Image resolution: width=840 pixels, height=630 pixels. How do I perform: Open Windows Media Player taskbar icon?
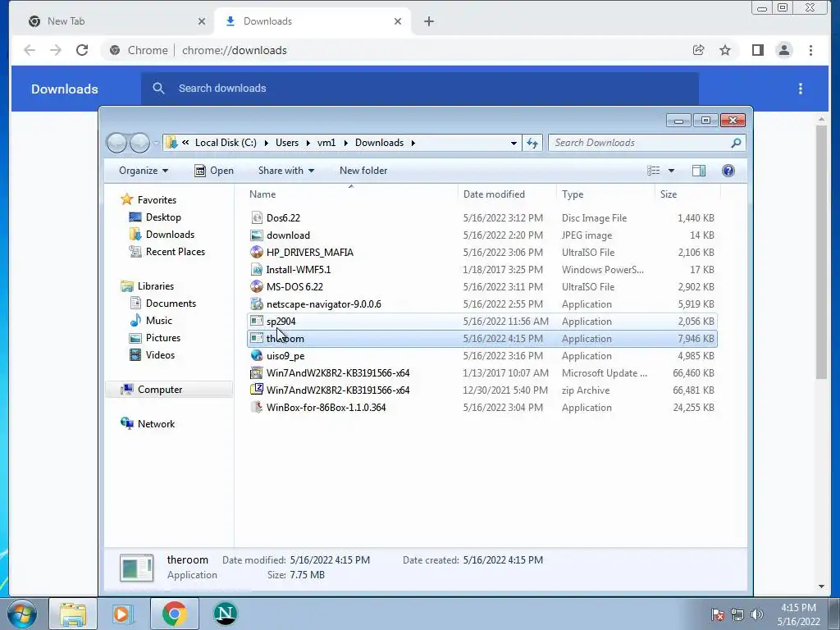123,614
